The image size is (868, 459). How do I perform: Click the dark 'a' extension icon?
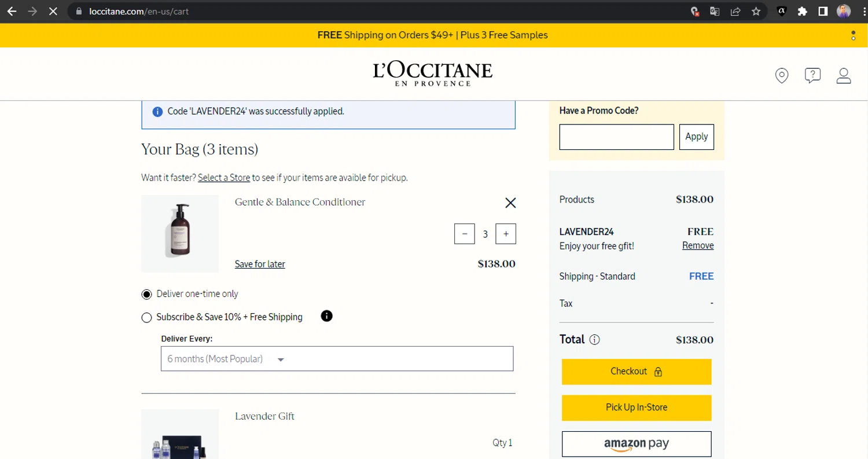tap(781, 11)
